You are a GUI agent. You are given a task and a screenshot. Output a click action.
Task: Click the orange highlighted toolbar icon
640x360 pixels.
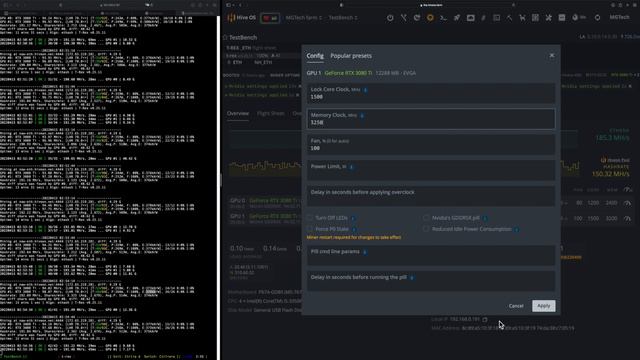[x=430, y=18]
